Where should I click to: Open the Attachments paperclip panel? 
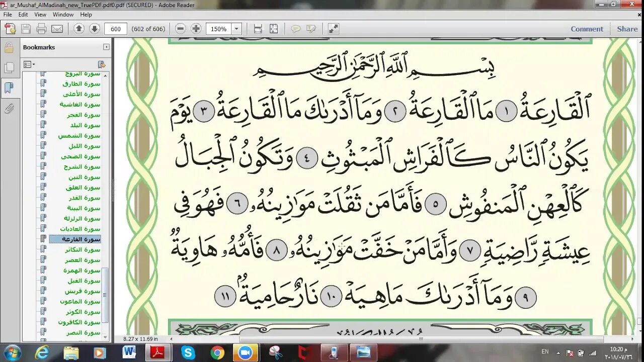[x=9, y=109]
